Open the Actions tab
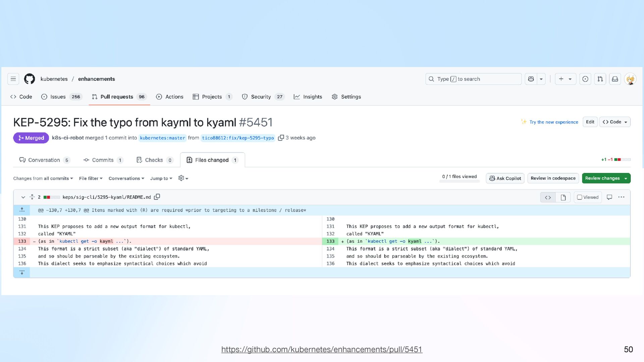This screenshot has width=644, height=362. pyautogui.click(x=170, y=97)
